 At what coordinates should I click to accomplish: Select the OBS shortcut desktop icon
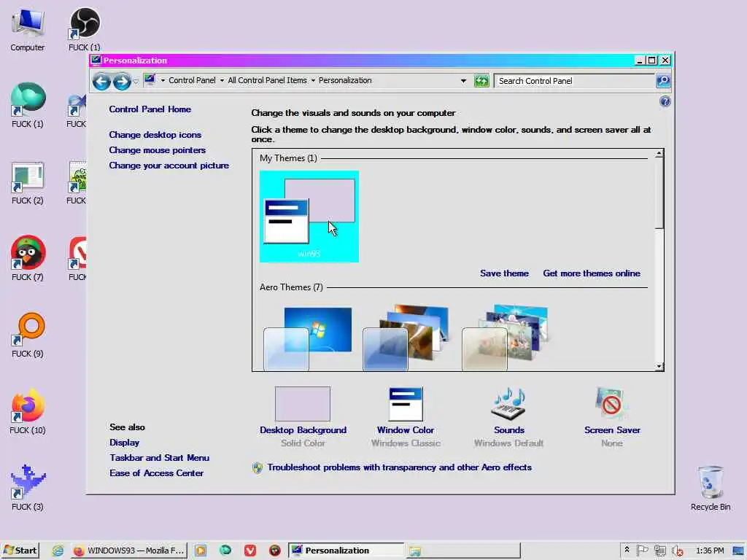pos(85,30)
